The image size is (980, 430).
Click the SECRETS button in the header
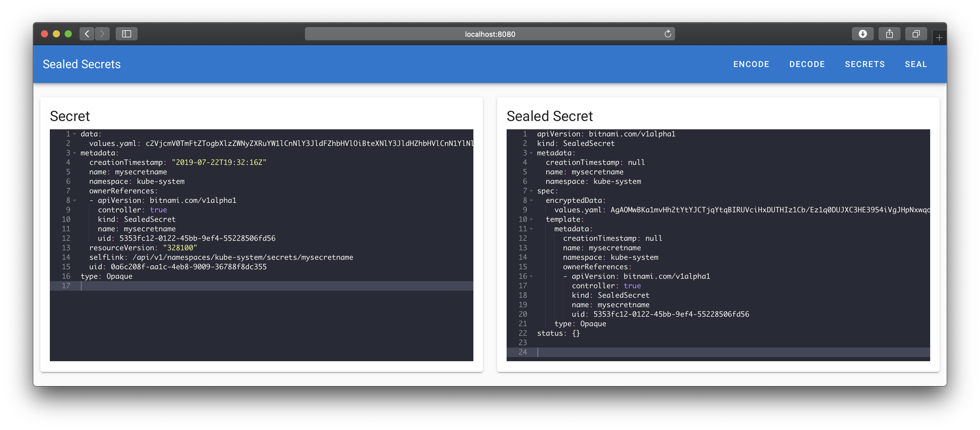click(x=865, y=64)
